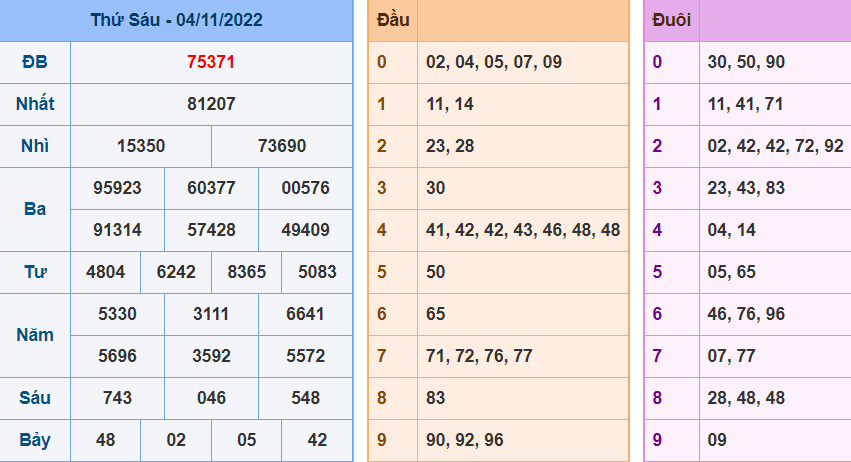Select Đuôi row 0 values 30, 50, 90
This screenshot has height=462, width=851.
point(746,62)
